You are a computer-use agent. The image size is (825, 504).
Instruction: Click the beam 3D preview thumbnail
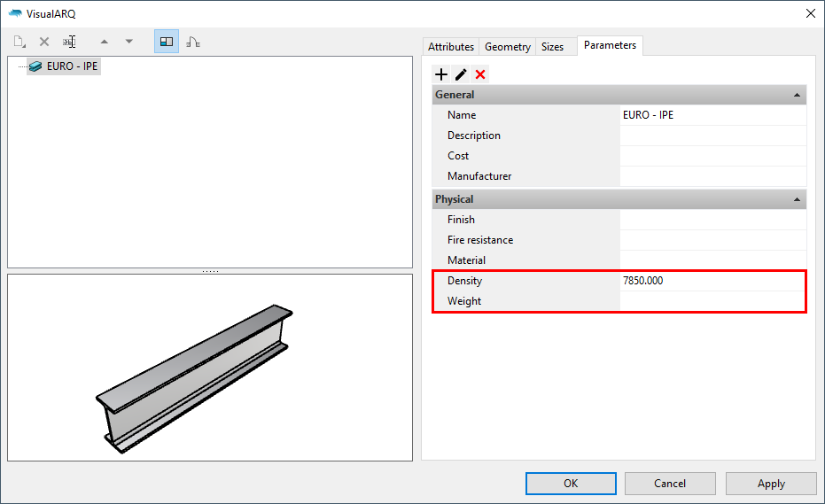point(193,377)
